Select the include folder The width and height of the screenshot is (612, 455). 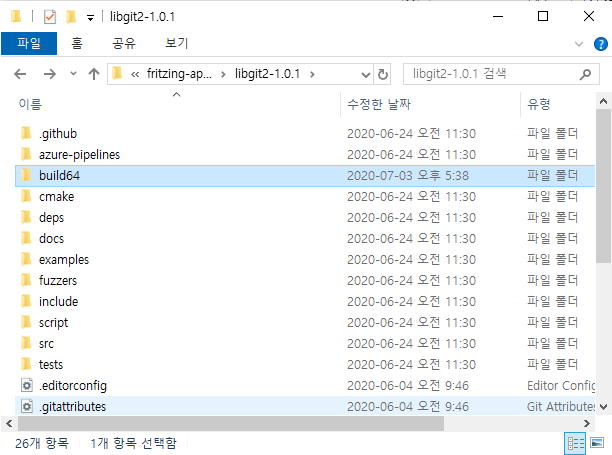[305, 302]
